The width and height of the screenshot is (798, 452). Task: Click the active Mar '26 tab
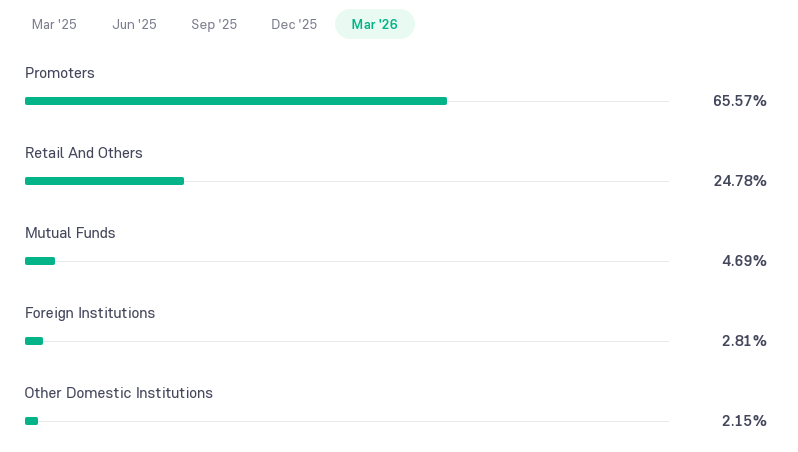click(375, 24)
